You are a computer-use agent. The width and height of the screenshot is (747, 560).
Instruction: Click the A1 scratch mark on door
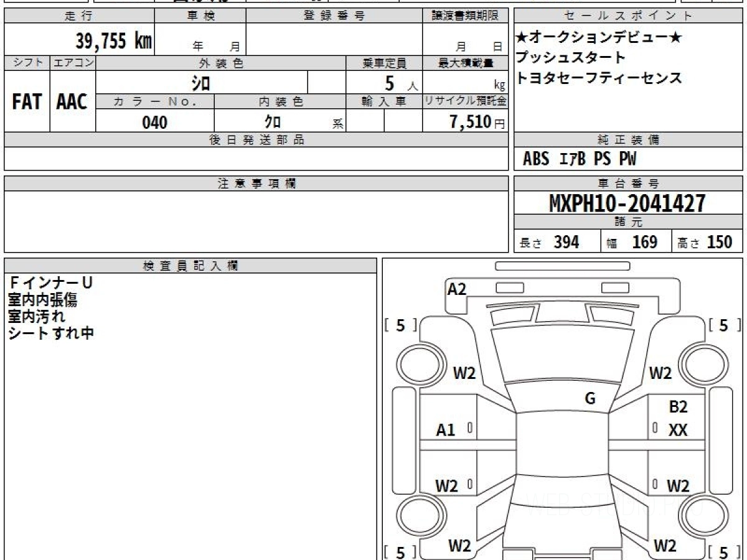click(x=445, y=430)
